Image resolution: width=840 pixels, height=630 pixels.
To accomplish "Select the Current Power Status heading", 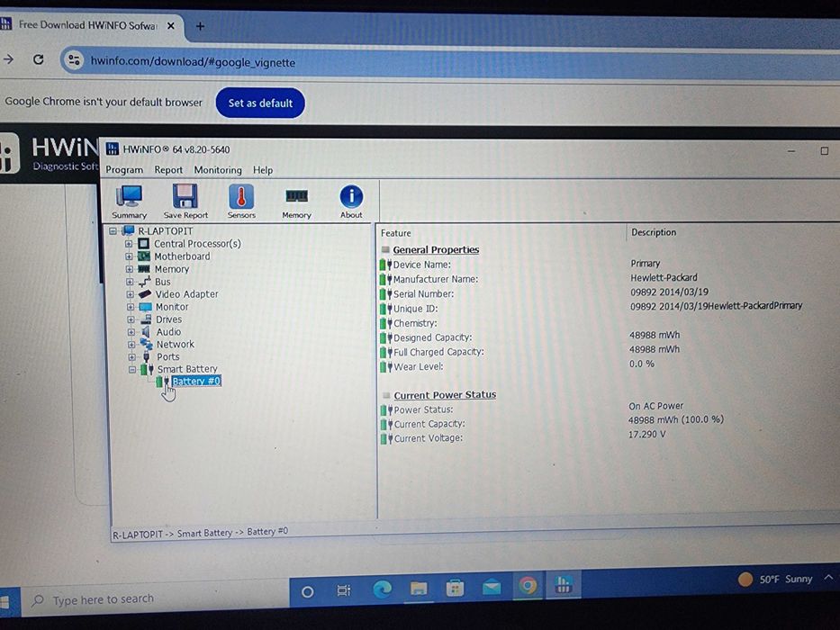I will [x=445, y=395].
